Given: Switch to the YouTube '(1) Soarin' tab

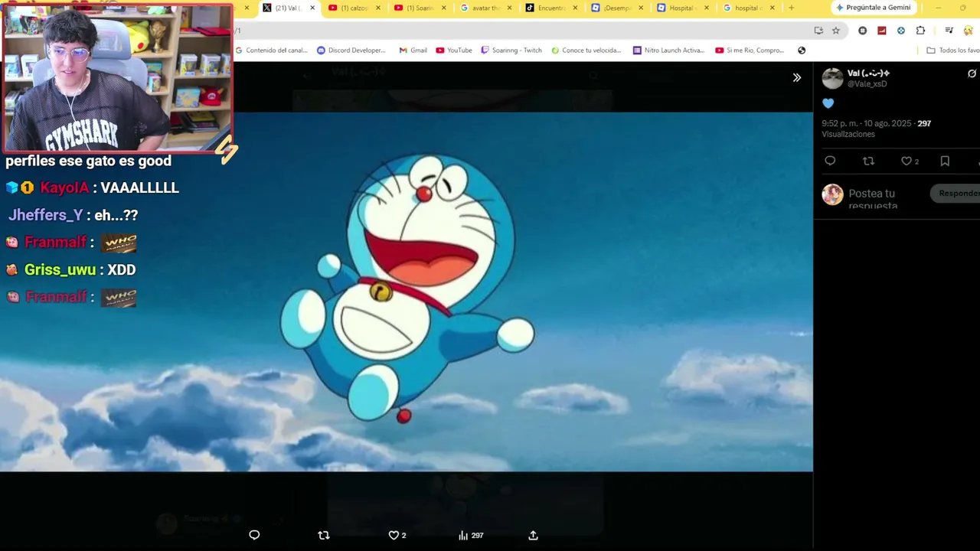Looking at the screenshot, I should pyautogui.click(x=420, y=8).
